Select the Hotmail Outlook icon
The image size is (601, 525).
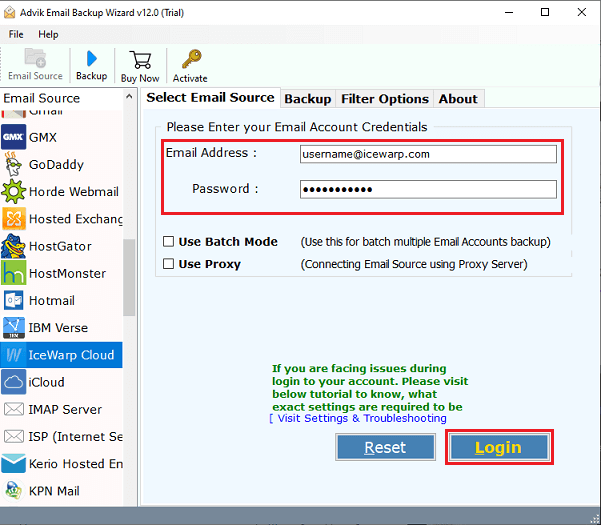(x=13, y=300)
